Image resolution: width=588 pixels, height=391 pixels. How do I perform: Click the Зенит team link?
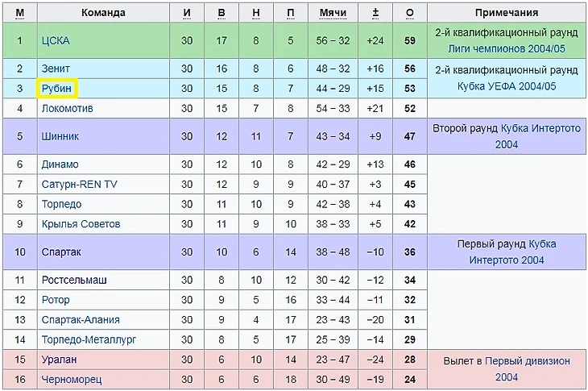[x=56, y=69]
